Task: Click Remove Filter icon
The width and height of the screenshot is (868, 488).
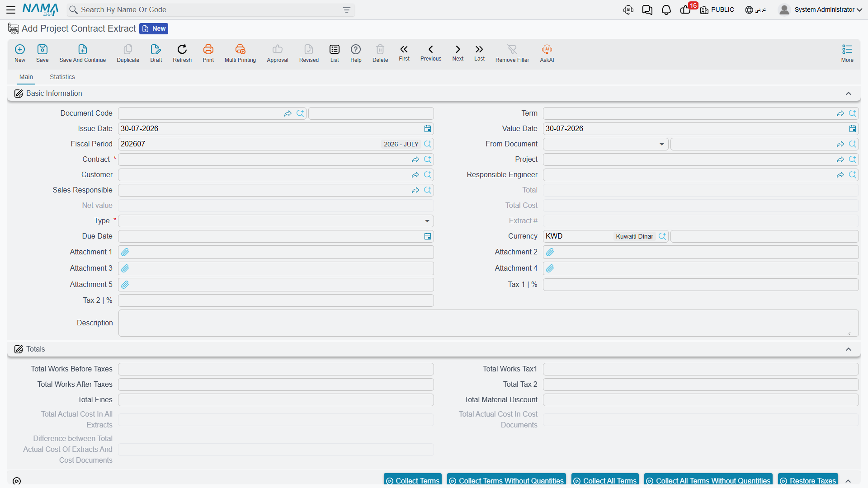Action: [512, 53]
